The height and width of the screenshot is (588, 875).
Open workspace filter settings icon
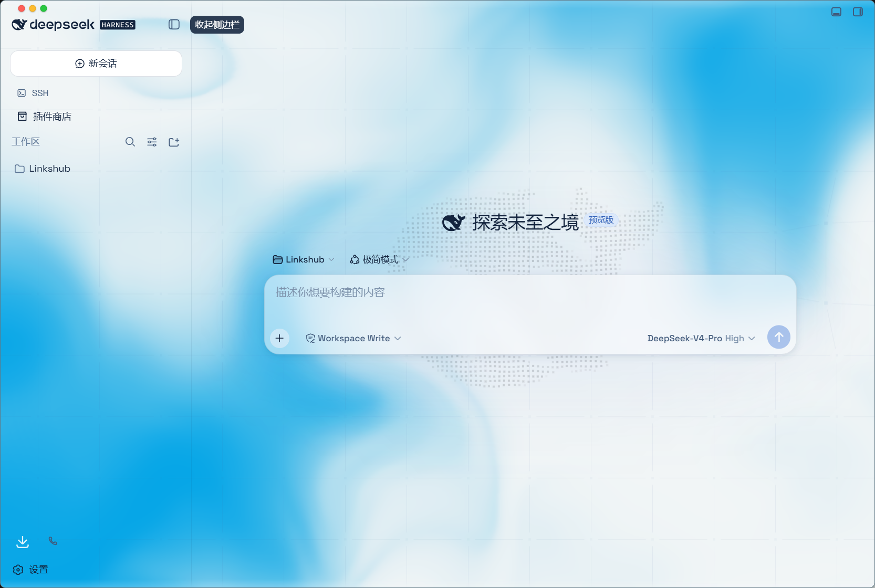tap(152, 142)
